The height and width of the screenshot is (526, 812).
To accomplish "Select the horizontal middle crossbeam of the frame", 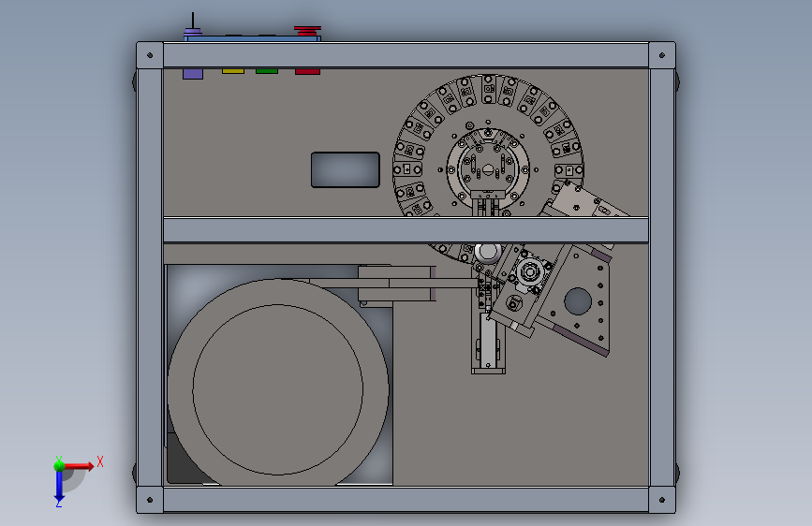I will coord(406,230).
